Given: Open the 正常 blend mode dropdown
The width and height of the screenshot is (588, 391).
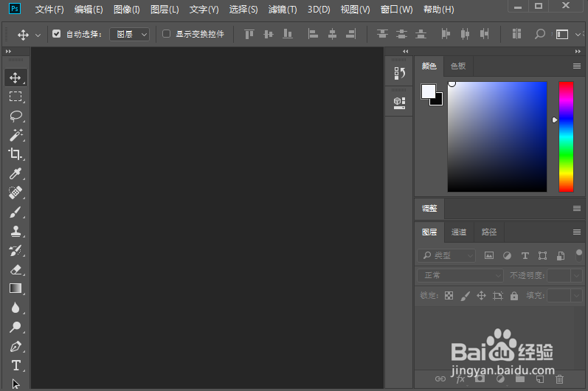Looking at the screenshot, I should (x=460, y=275).
